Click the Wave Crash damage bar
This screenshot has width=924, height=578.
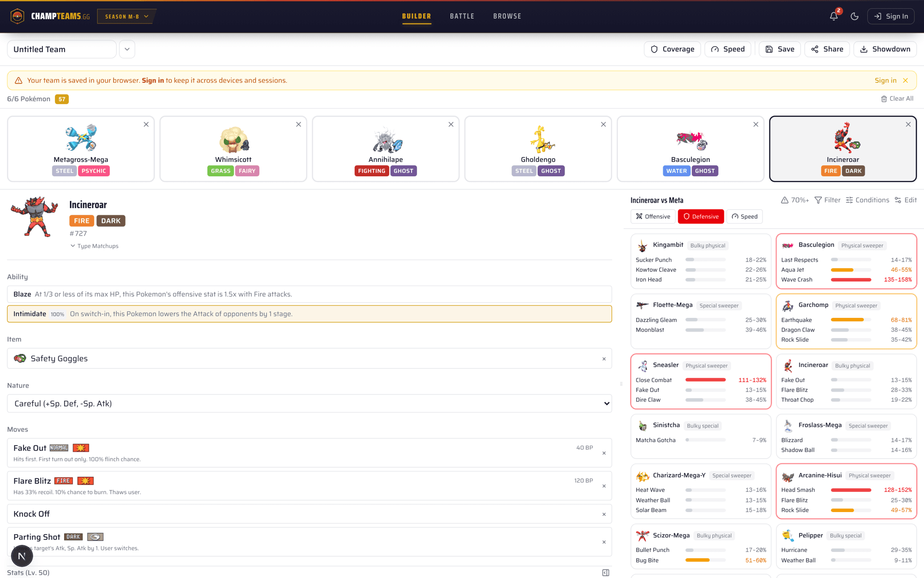click(851, 280)
